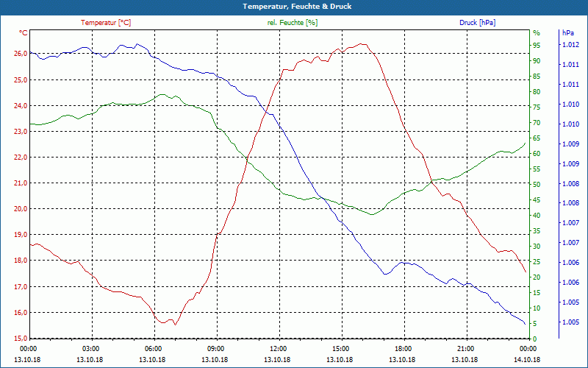Click the 09:00 time axis label
Screen dimensions: 588x368
tap(215, 348)
